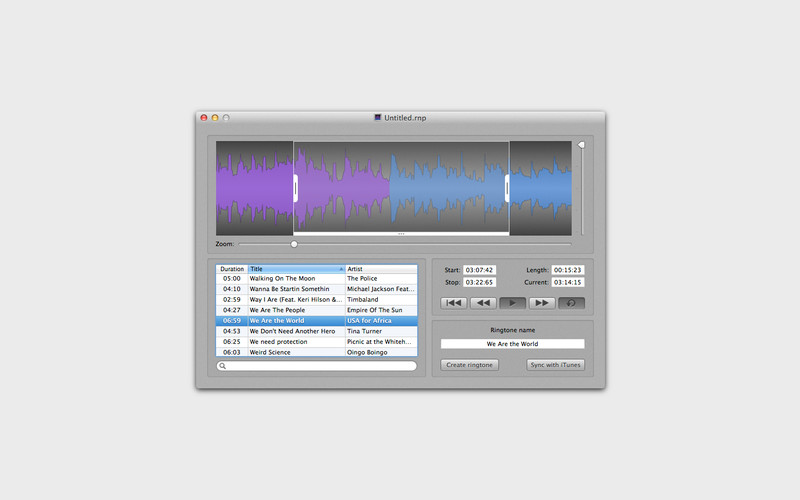Select We Don't Need Another Hero row
The height and width of the screenshot is (500, 800).
point(316,331)
